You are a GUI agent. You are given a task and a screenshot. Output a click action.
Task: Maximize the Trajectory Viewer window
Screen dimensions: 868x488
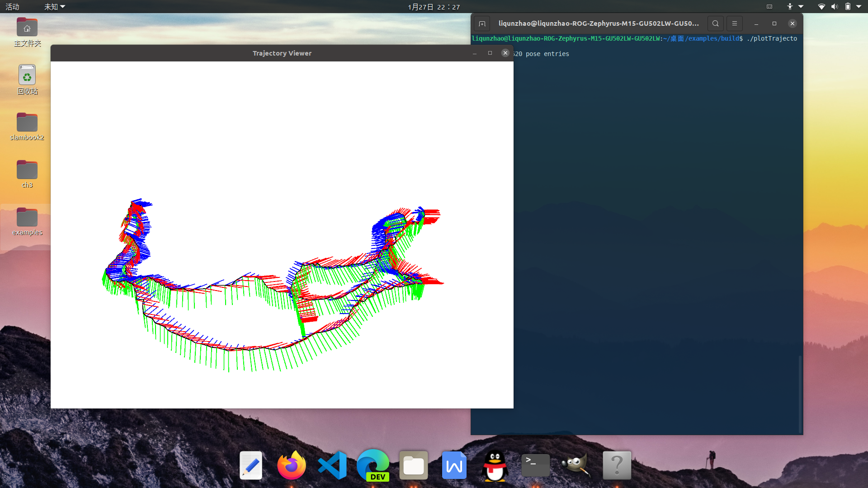click(490, 53)
